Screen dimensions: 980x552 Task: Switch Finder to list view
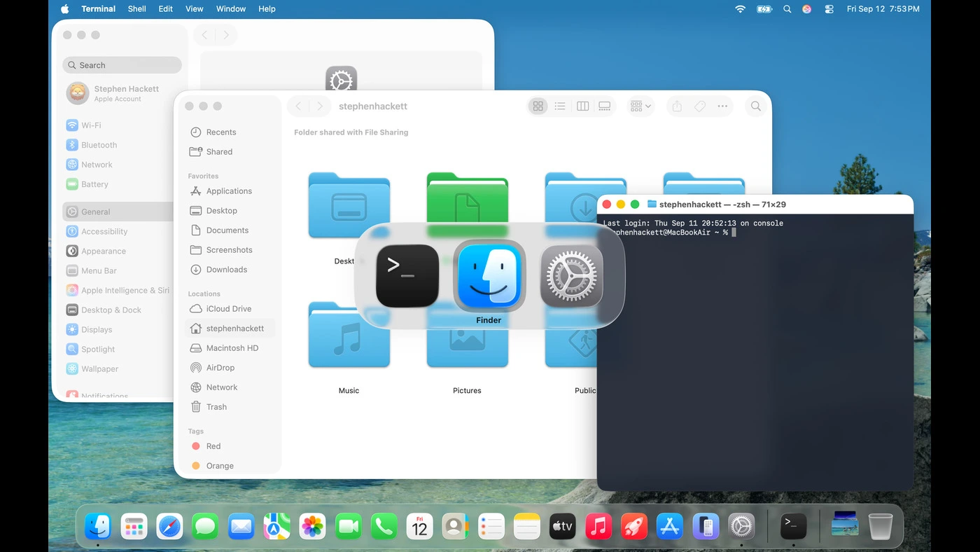tap(560, 106)
